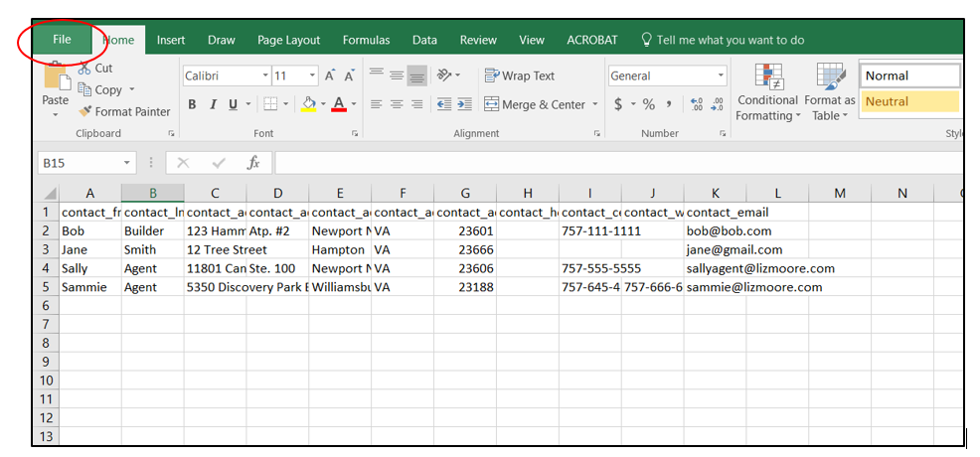
Task: Click the Format Painter icon
Action: tap(85, 112)
